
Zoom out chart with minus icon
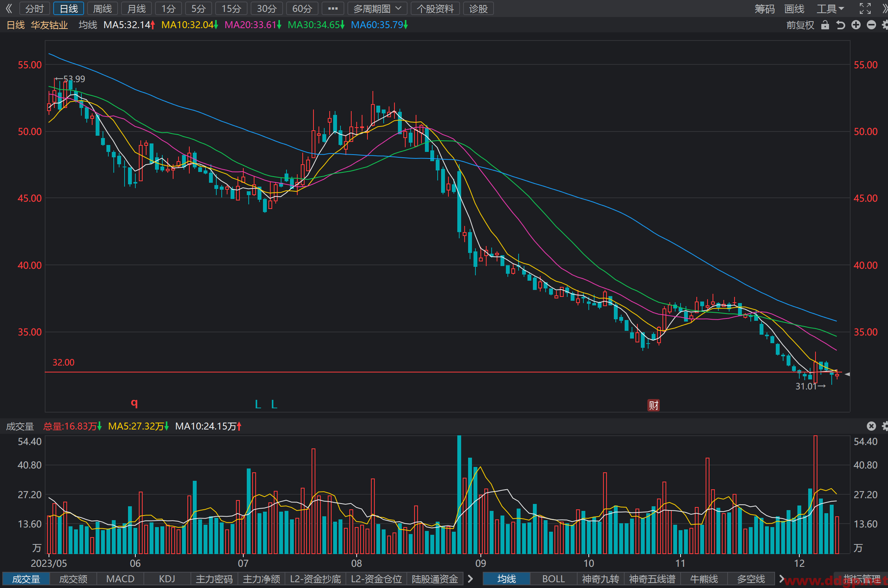point(871,25)
